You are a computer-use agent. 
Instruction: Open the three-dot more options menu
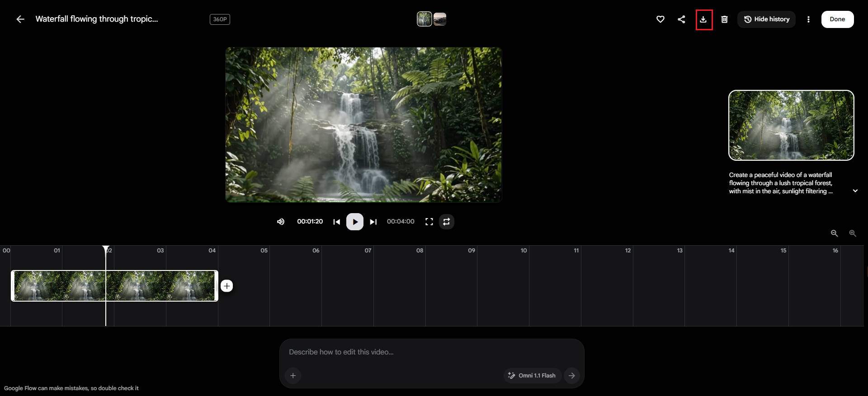pyautogui.click(x=808, y=19)
